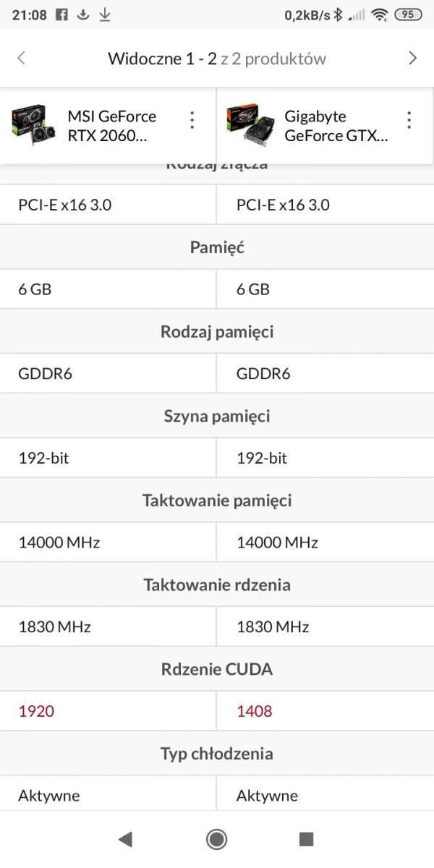Tap the Android home navigation button

[216, 839]
